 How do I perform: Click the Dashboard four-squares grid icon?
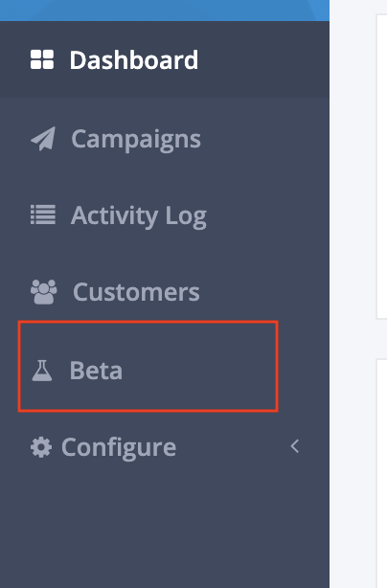42,59
